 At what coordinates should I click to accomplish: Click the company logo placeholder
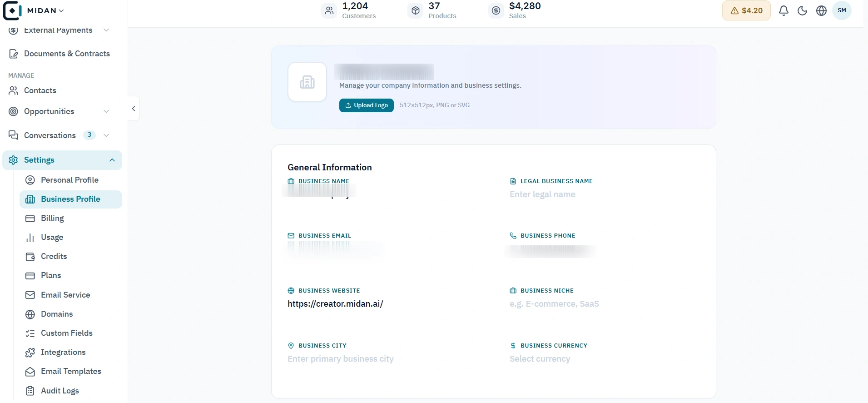307,82
